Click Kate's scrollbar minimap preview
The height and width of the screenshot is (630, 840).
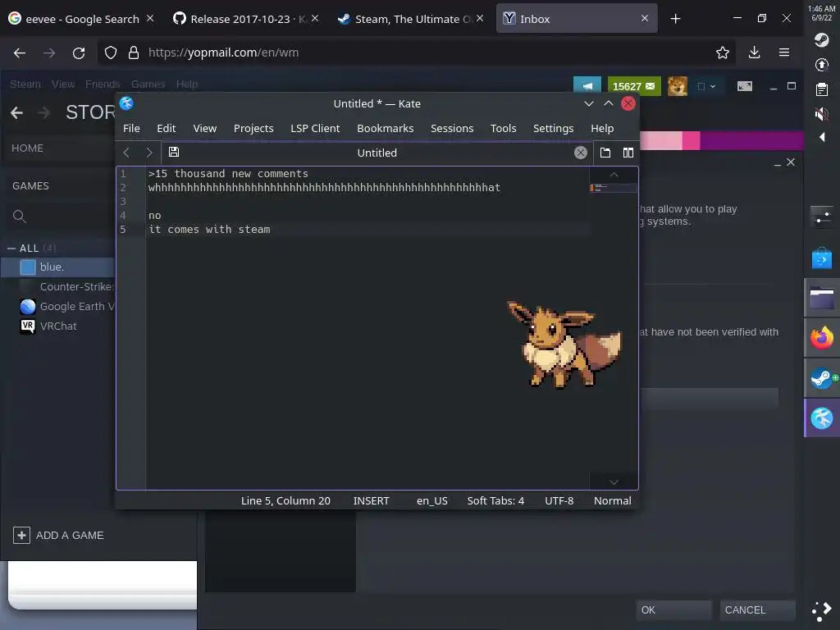click(x=614, y=188)
